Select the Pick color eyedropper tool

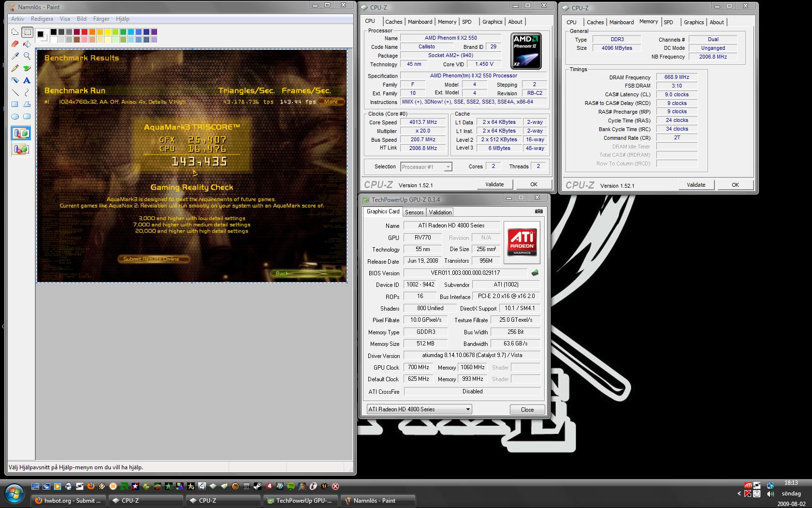tap(15, 56)
